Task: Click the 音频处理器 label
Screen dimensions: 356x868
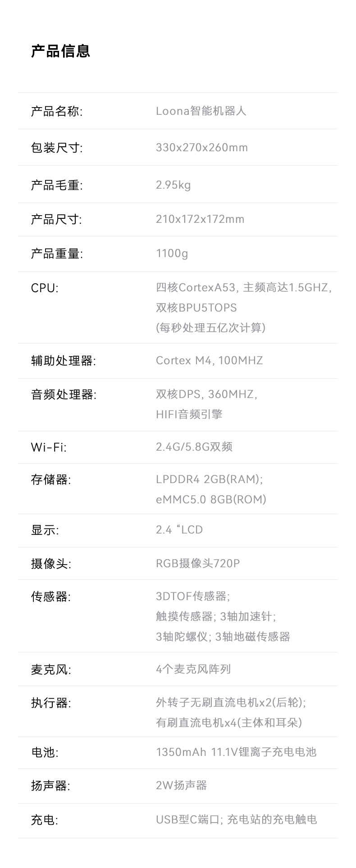Action: pos(63,395)
